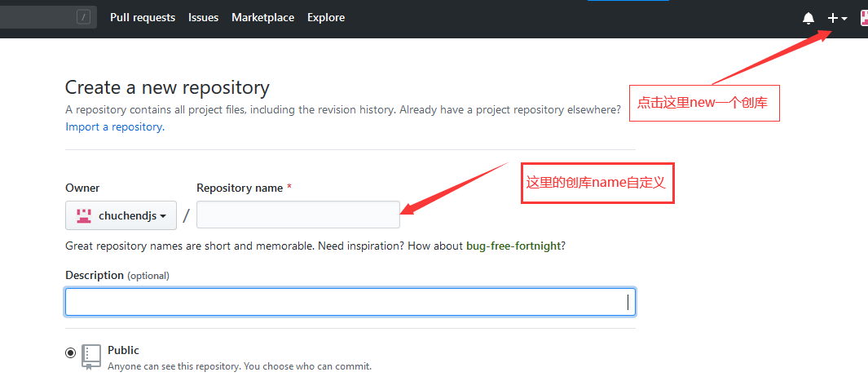Viewport: 868px width, 381px height.
Task: Select the Public radio button
Action: [x=71, y=352]
